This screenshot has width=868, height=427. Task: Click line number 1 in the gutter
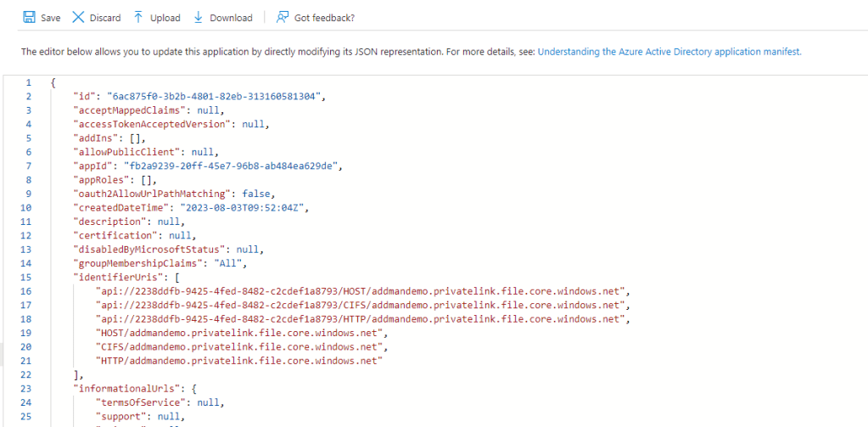pyautogui.click(x=28, y=82)
